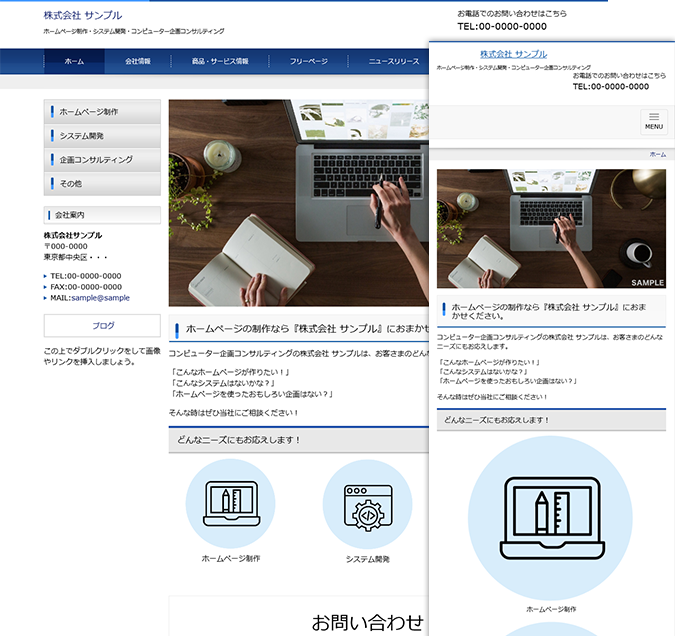Screen dimensions: 675x636
Task: Click the desktop 株式会社 サンプル logo title
Action: [x=83, y=16]
